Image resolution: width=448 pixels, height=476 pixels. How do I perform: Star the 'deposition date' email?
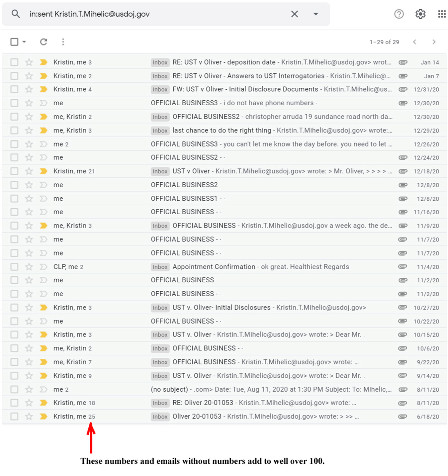click(29, 62)
